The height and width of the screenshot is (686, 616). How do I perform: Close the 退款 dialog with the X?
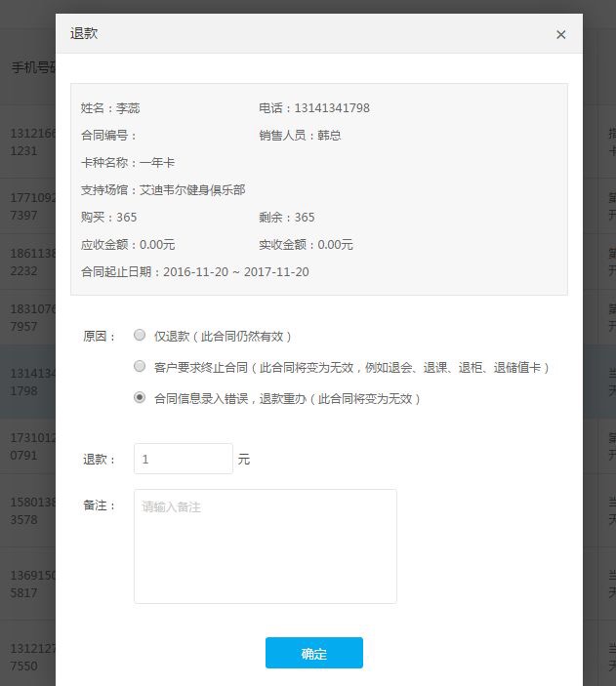point(560,34)
